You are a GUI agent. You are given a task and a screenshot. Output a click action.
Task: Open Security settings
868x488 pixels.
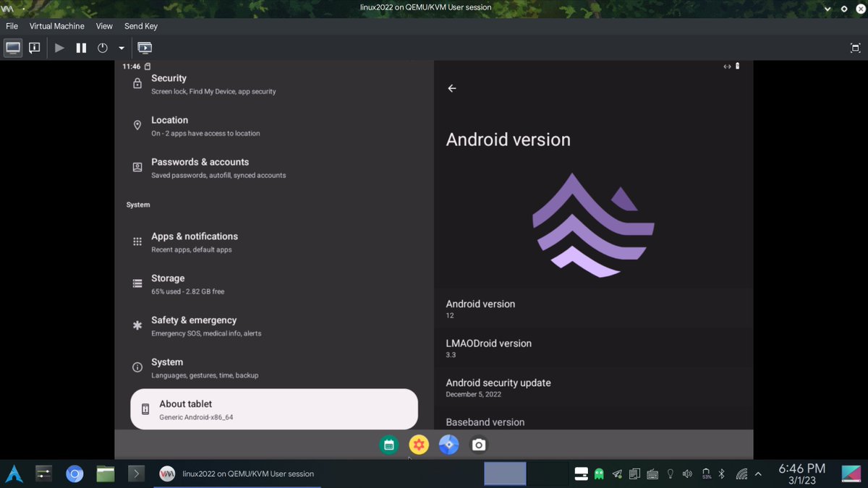[273, 84]
